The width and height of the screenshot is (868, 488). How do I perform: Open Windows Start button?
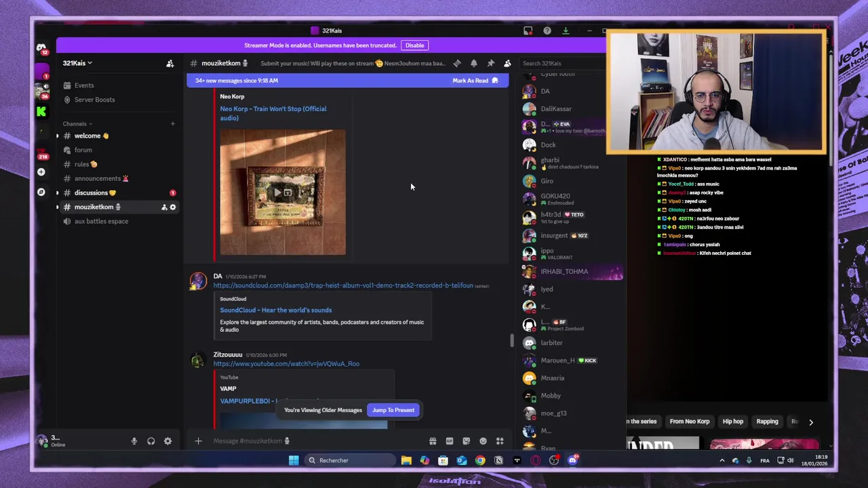click(294, 460)
